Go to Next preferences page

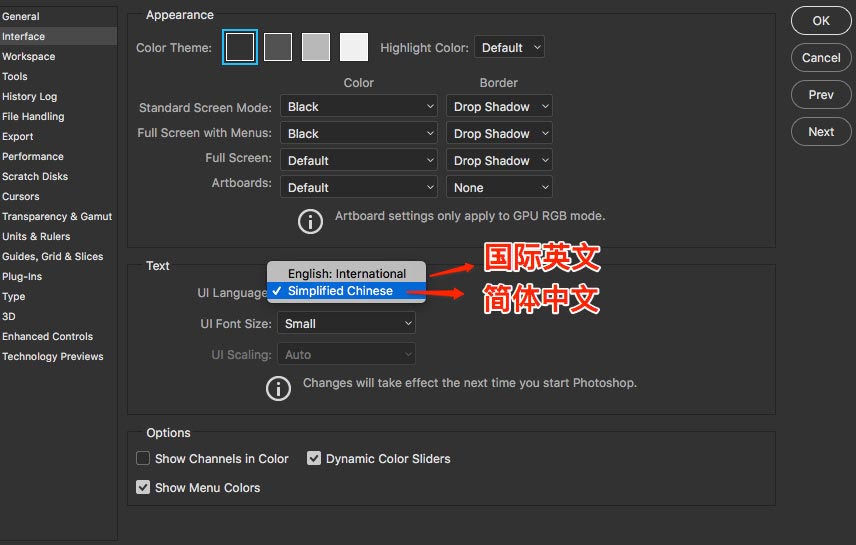pyautogui.click(x=821, y=131)
